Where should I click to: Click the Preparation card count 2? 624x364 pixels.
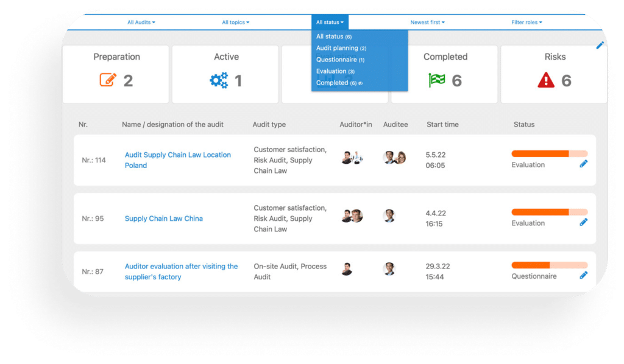pos(128,81)
